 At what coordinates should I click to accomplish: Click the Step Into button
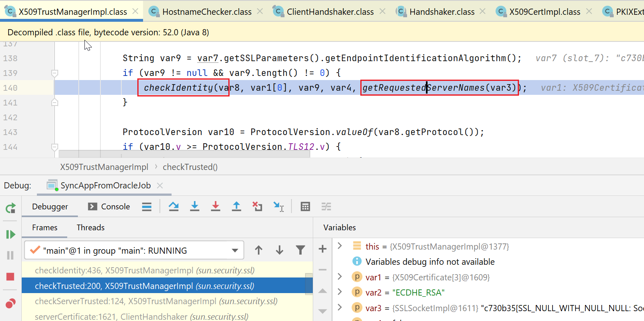[x=195, y=206]
